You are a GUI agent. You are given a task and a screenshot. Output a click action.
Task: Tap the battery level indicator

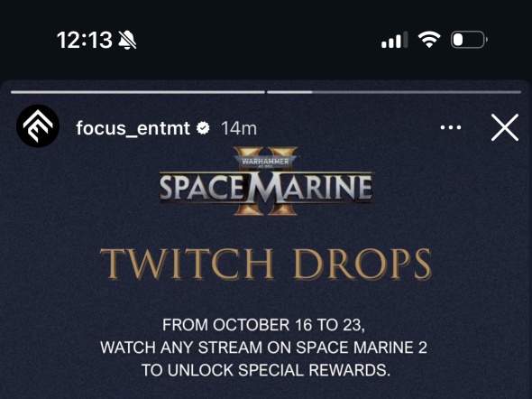click(469, 40)
